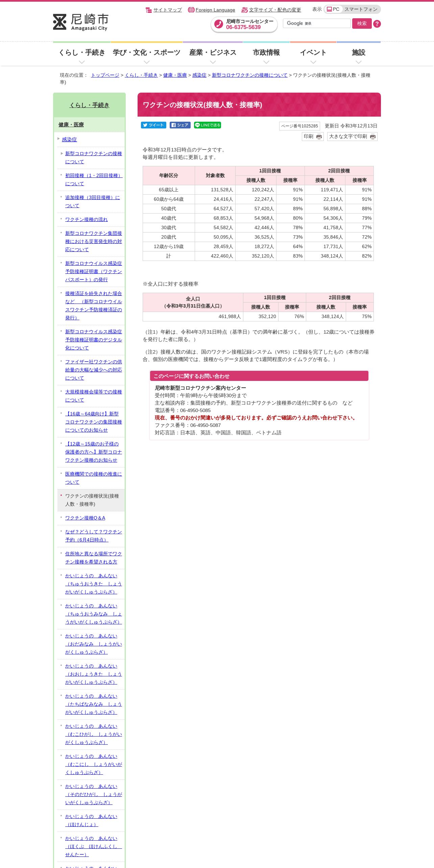Click 大きな文字で印刷 button
Screen dimensions: 434x868
click(352, 137)
